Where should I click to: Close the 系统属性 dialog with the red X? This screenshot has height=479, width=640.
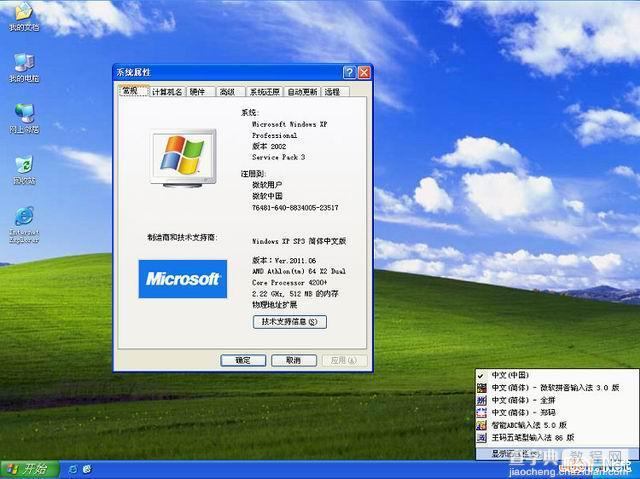[x=364, y=73]
